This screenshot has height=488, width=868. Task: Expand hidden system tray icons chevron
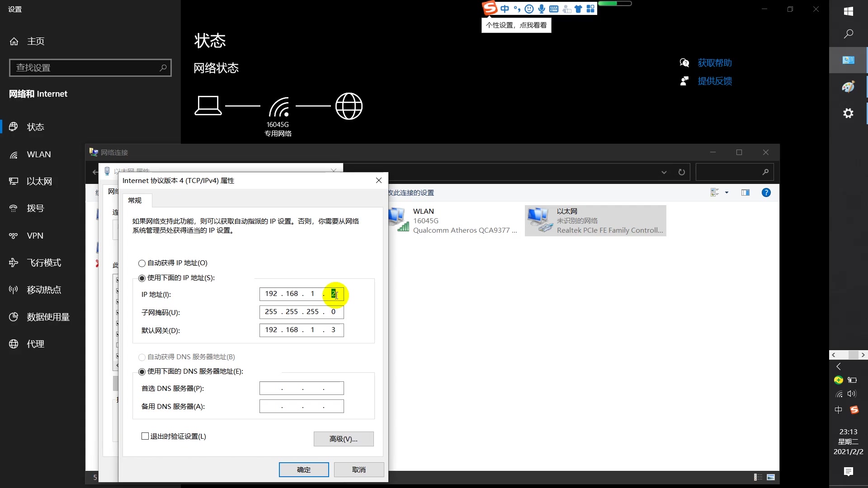tap(839, 366)
